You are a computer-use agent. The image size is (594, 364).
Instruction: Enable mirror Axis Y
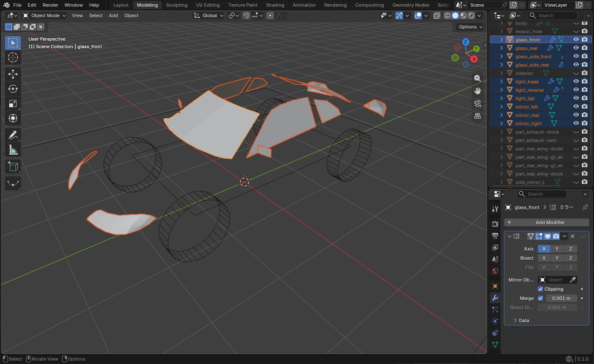[557, 249]
